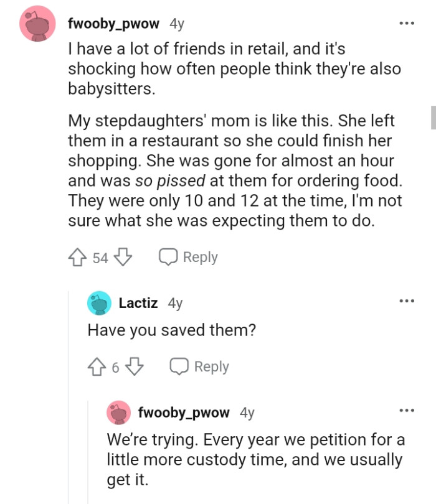Select the '4y' timestamp on the top comment

point(177,23)
